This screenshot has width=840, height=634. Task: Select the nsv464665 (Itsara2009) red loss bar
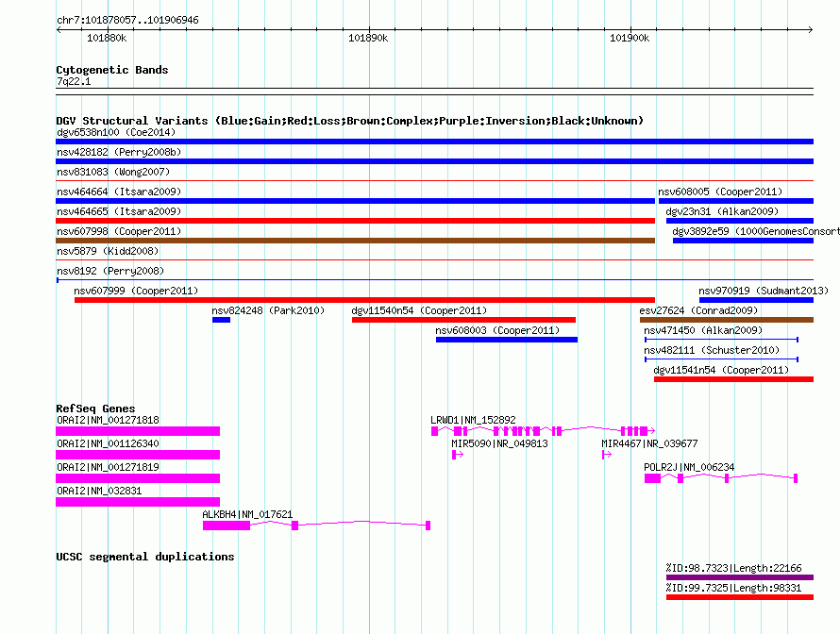(355, 221)
